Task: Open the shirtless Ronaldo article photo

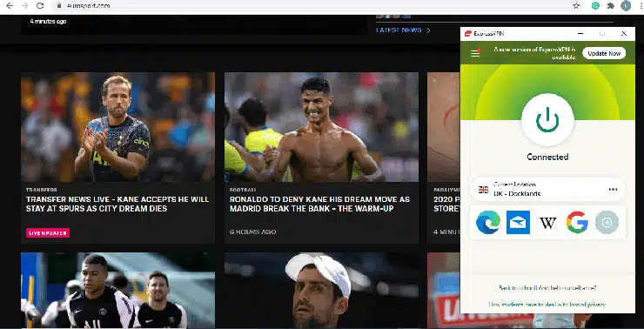Action: point(322,127)
